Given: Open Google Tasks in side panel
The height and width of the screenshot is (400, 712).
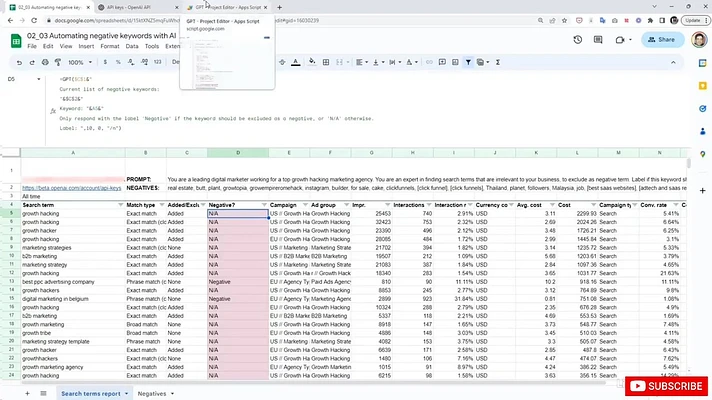Looking at the screenshot, I should (x=702, y=109).
